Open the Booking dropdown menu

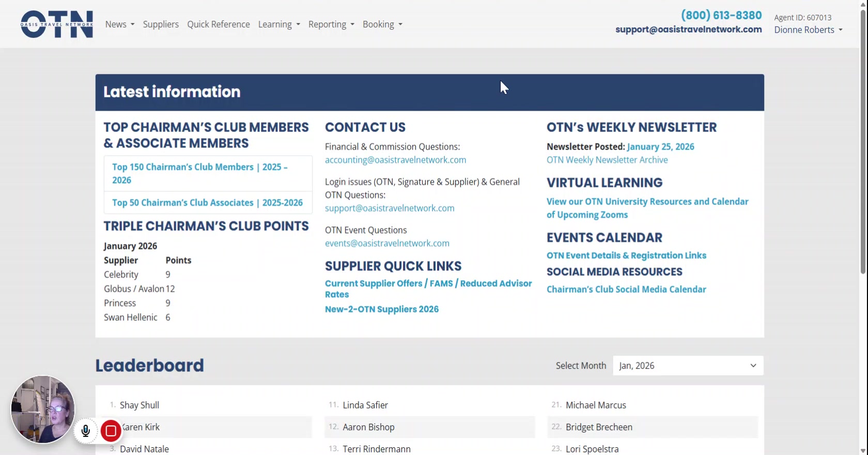382,24
